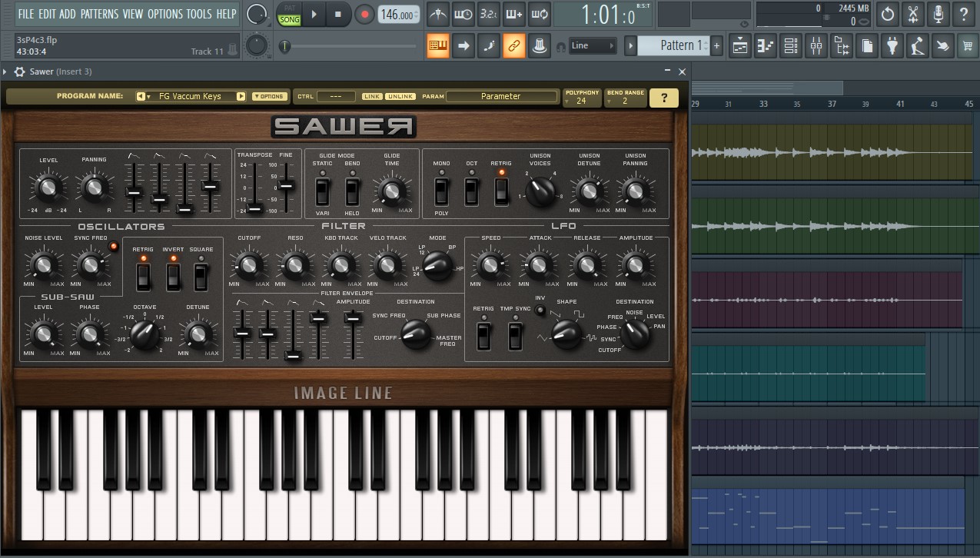Switch to PAT pattern mode

coord(289,8)
